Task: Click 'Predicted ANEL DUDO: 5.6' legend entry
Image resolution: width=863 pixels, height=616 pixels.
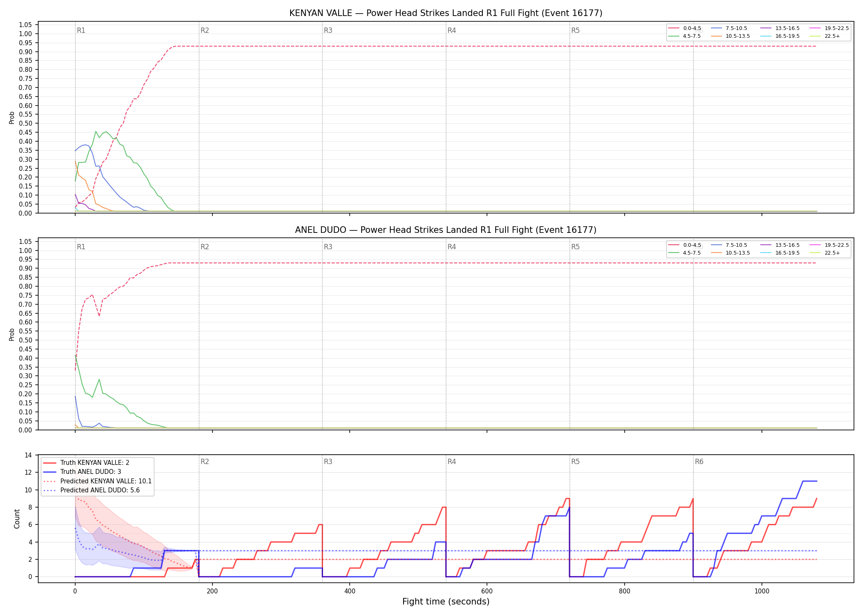Action: click(91, 490)
